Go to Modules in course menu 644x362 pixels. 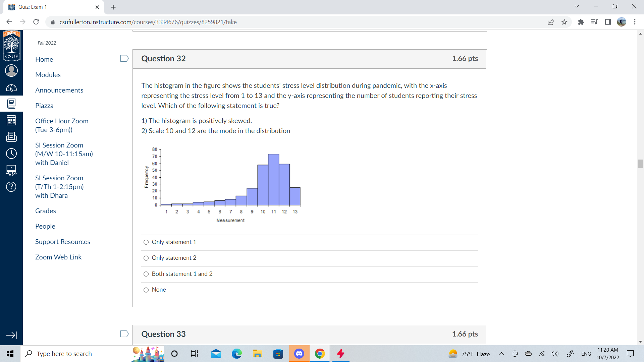48,75
